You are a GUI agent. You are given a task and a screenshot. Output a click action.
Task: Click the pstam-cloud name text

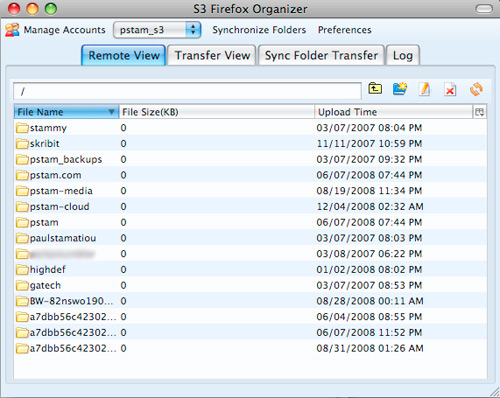[60, 207]
